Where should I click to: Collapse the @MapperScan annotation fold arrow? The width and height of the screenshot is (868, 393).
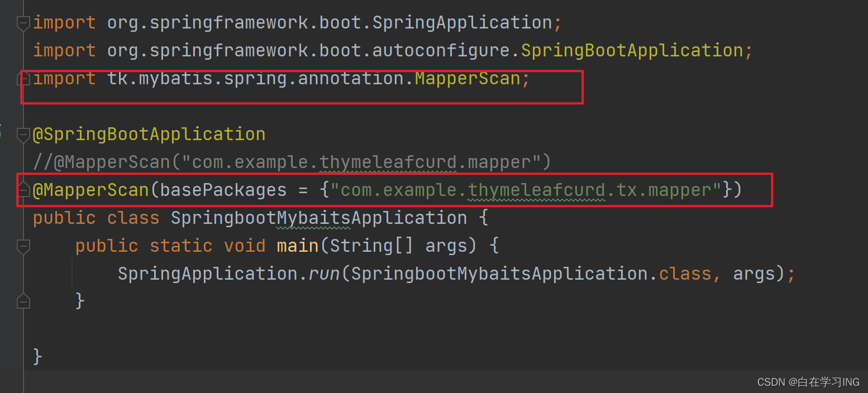point(23,190)
